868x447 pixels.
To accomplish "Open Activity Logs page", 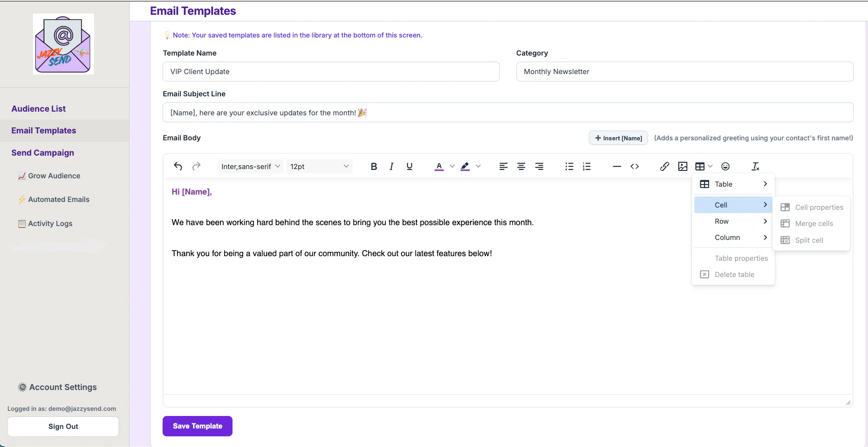I will tap(45, 224).
